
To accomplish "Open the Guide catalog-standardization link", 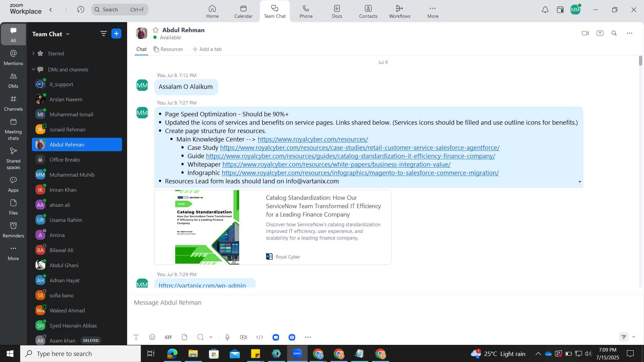I will coord(351,156).
